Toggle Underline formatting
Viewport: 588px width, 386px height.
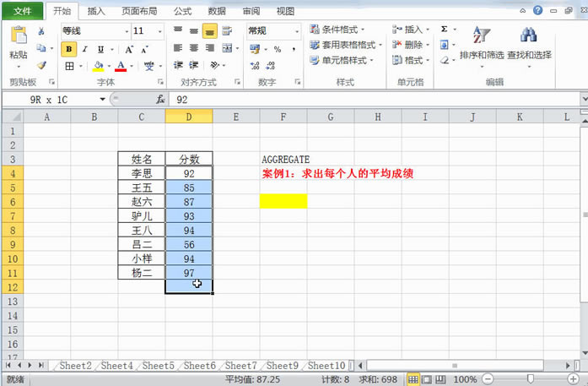[100, 49]
